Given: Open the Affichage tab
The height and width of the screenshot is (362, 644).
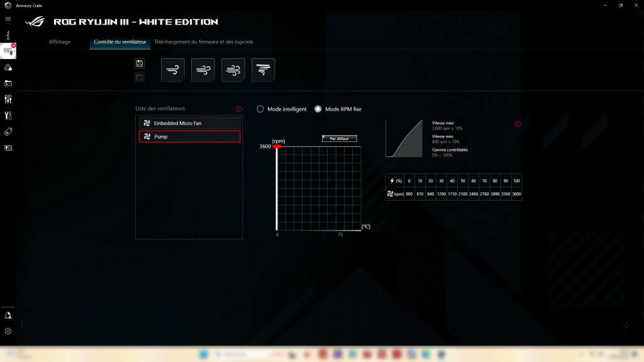Looking at the screenshot, I should (60, 41).
